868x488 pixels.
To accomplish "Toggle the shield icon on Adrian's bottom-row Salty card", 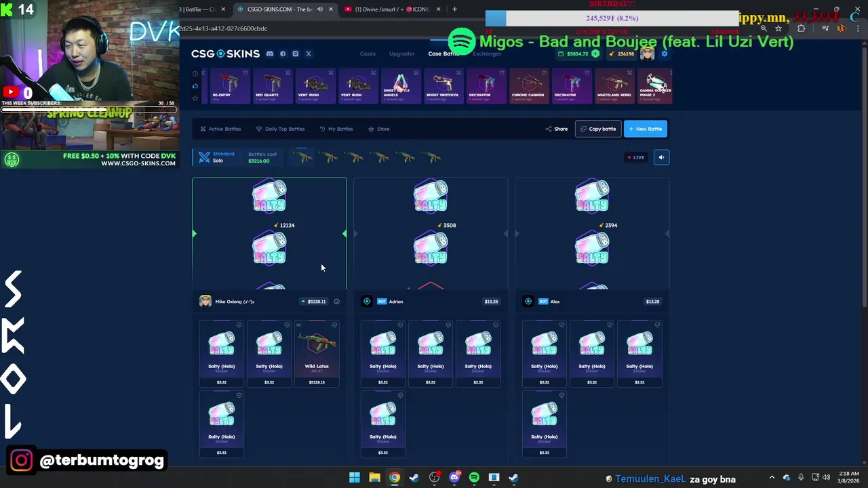I will pos(400,396).
